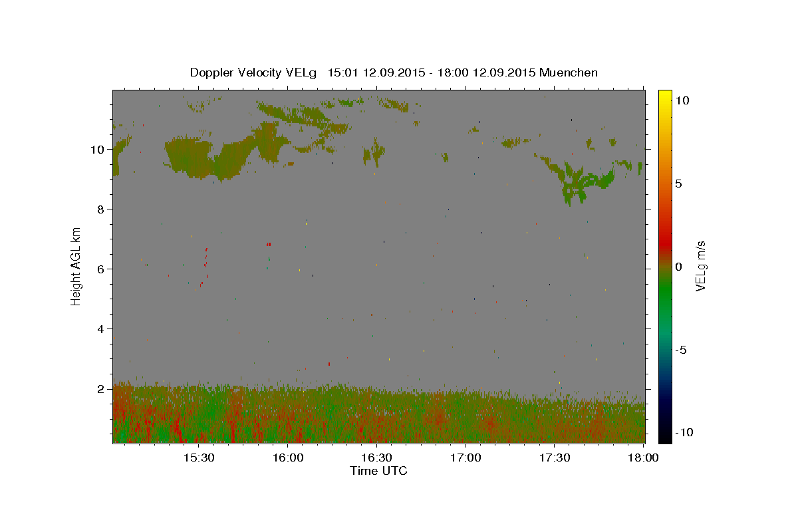Click the 15:30 time axis label
This screenshot has height=532, width=798.
tap(198, 458)
